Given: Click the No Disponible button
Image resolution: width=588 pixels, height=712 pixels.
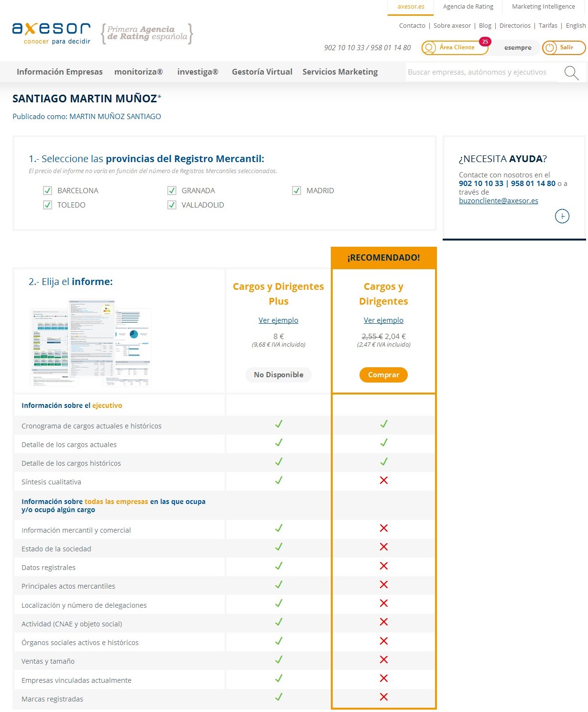Looking at the screenshot, I should pyautogui.click(x=279, y=375).
